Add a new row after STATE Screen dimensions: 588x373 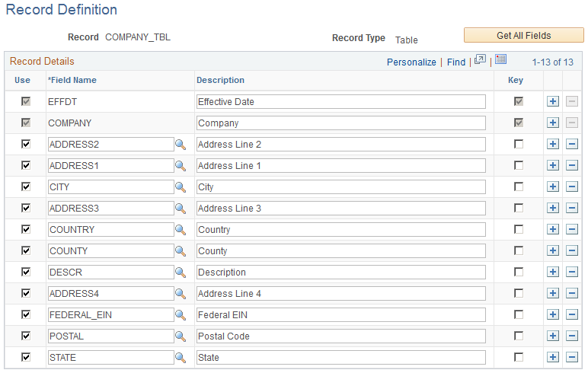pyautogui.click(x=553, y=357)
